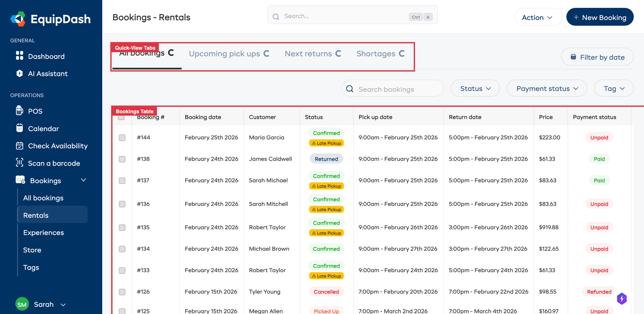Screen dimensions: 644x314
Task: Select checkbox for booking #138
Action: click(122, 159)
